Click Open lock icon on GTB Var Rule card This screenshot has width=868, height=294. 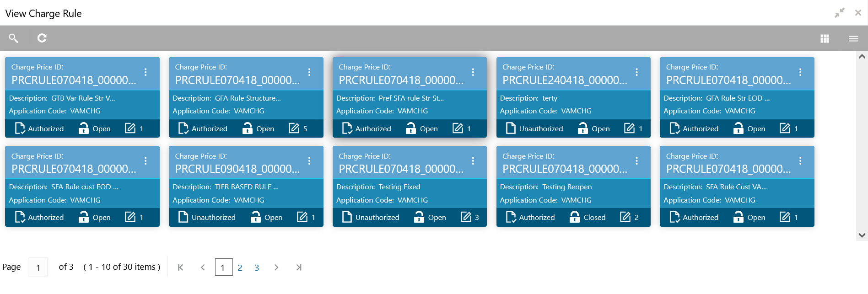click(83, 128)
